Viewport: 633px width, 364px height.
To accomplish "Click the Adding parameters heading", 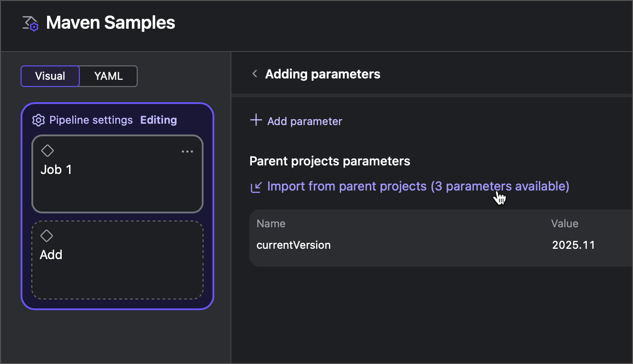I will click(322, 74).
